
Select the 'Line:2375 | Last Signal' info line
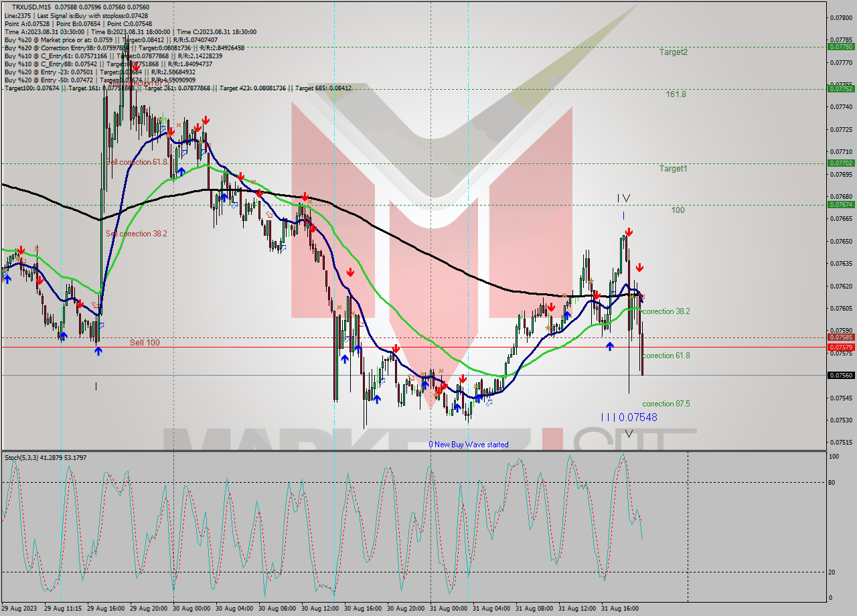click(76, 15)
